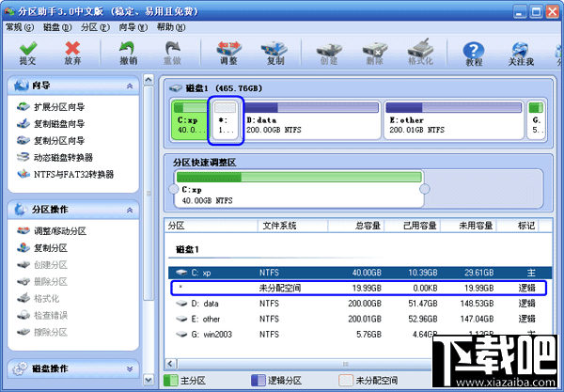Choose 复制分区 in partition operations
564x392 pixels.
click(42, 248)
